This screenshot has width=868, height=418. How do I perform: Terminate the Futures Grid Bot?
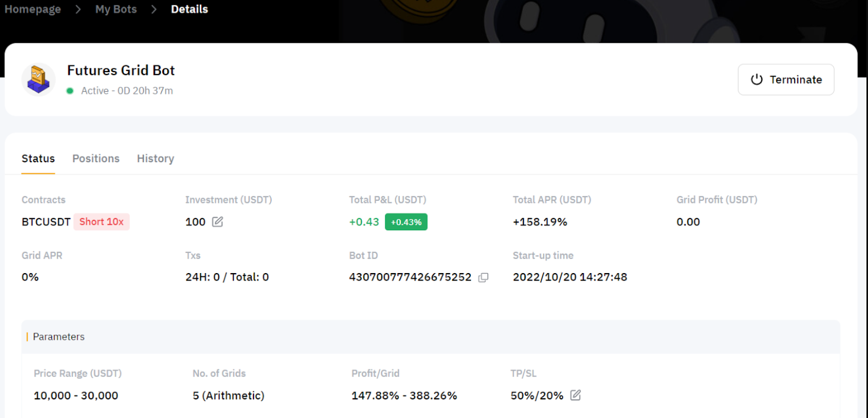pos(786,80)
